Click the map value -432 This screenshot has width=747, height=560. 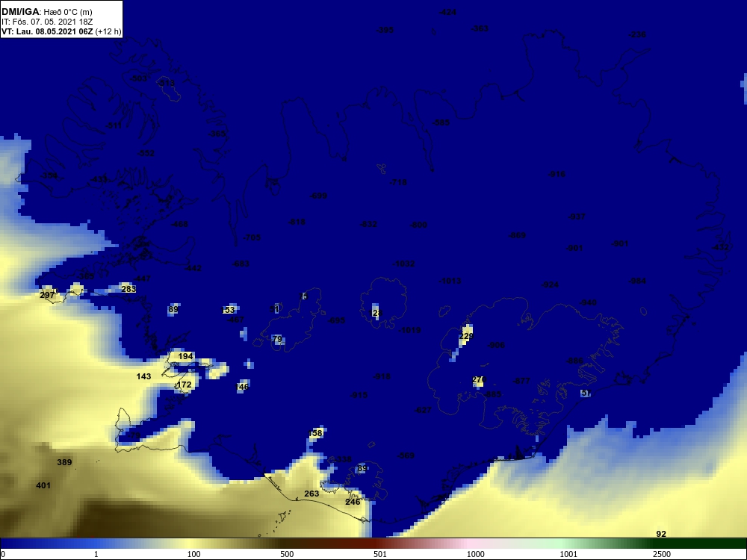click(720, 247)
